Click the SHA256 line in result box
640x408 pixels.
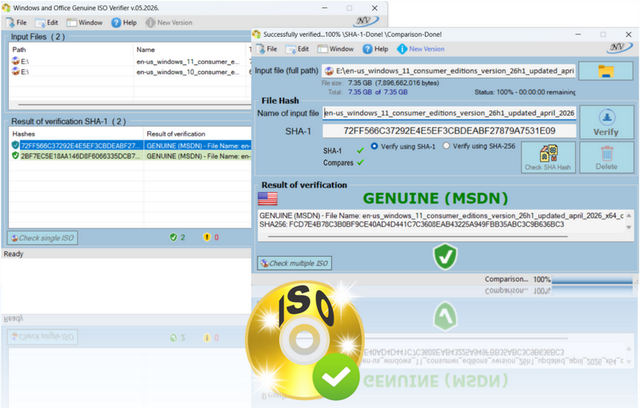click(412, 224)
